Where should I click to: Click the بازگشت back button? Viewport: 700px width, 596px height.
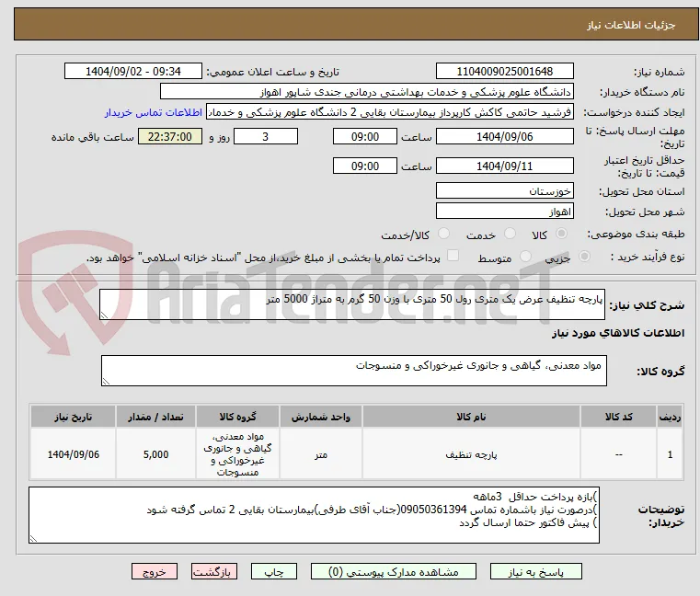click(x=214, y=571)
